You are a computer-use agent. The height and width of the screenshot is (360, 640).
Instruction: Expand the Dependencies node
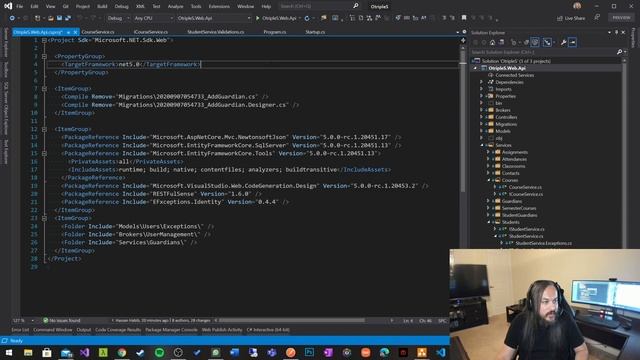coord(482,82)
